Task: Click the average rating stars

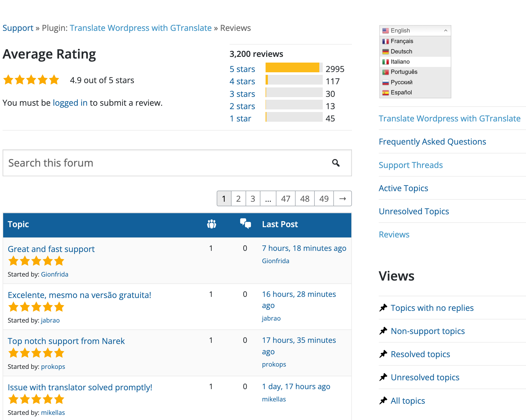Action: tap(31, 80)
